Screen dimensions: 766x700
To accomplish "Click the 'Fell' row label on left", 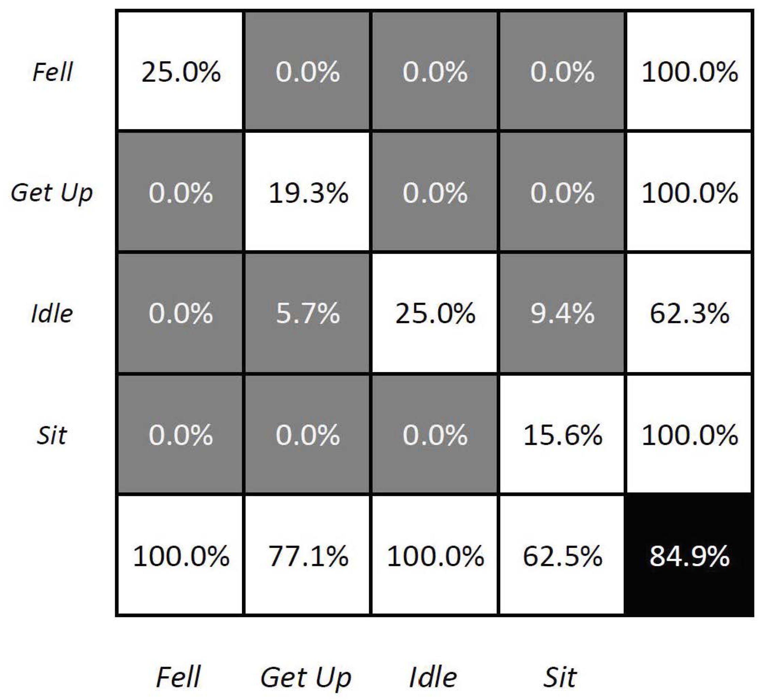I will pyautogui.click(x=52, y=72).
